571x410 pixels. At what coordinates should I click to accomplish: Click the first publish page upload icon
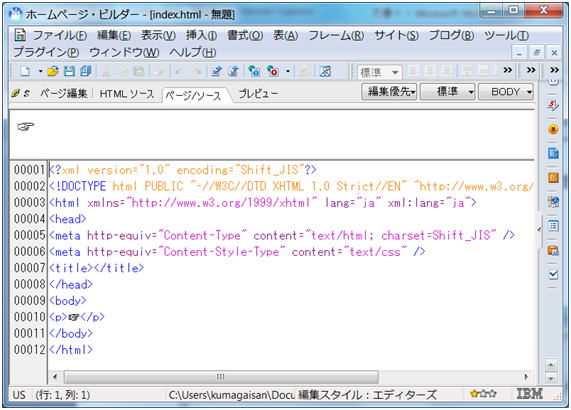click(217, 71)
